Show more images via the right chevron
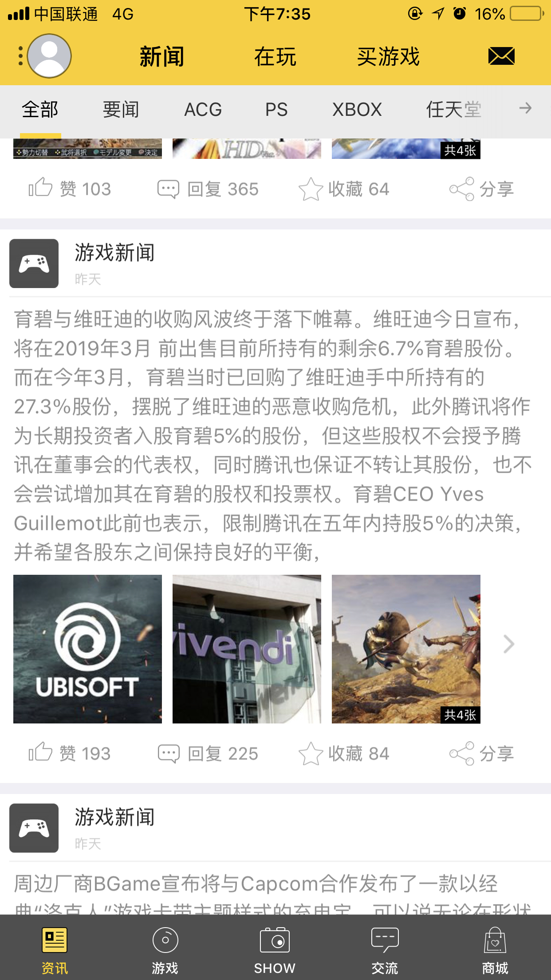This screenshot has height=980, width=551. [509, 644]
